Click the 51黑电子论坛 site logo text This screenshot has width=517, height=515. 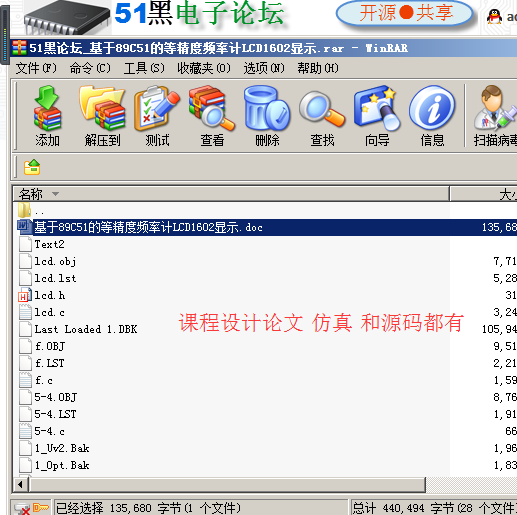[x=199, y=13]
